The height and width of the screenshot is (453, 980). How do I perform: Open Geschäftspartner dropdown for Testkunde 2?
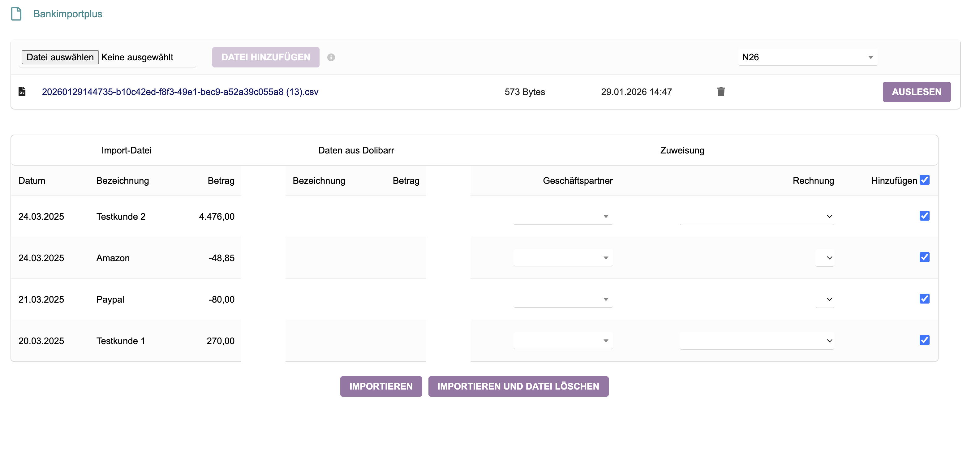563,217
